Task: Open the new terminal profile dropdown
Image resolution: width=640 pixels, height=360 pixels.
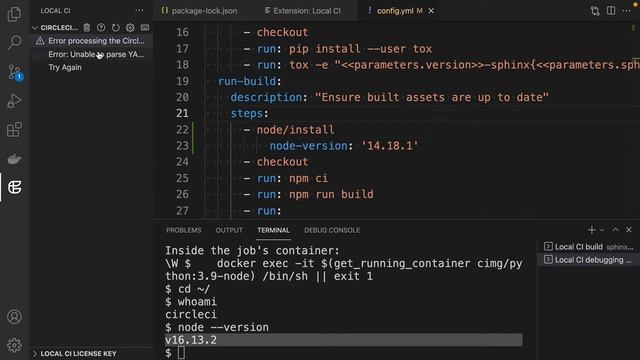Action: (602, 230)
